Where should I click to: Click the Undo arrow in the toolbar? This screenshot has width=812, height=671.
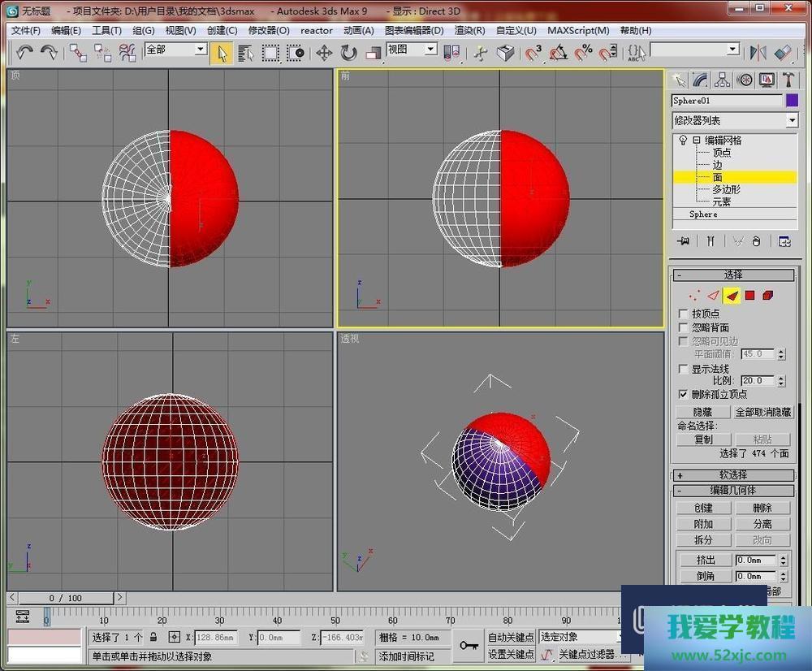coord(25,53)
